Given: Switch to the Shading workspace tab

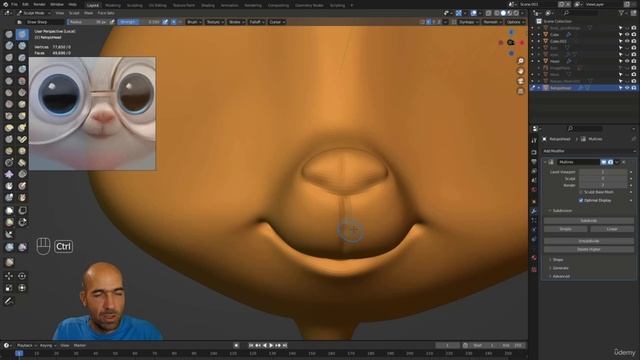Looking at the screenshot, I should [x=208, y=5].
